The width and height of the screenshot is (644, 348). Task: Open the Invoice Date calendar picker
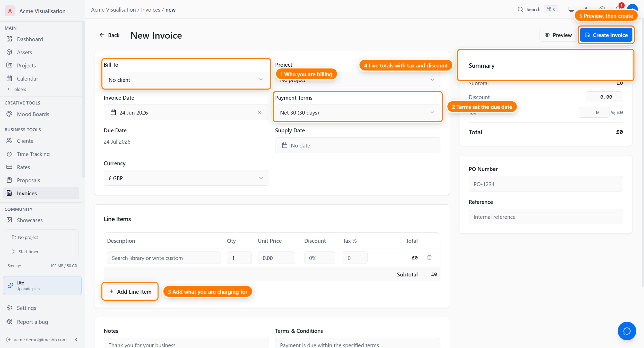point(186,112)
